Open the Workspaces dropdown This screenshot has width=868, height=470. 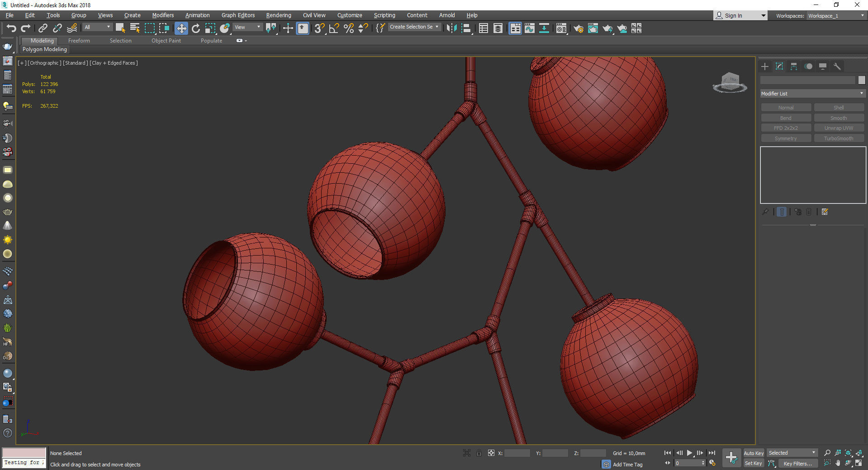tap(836, 15)
